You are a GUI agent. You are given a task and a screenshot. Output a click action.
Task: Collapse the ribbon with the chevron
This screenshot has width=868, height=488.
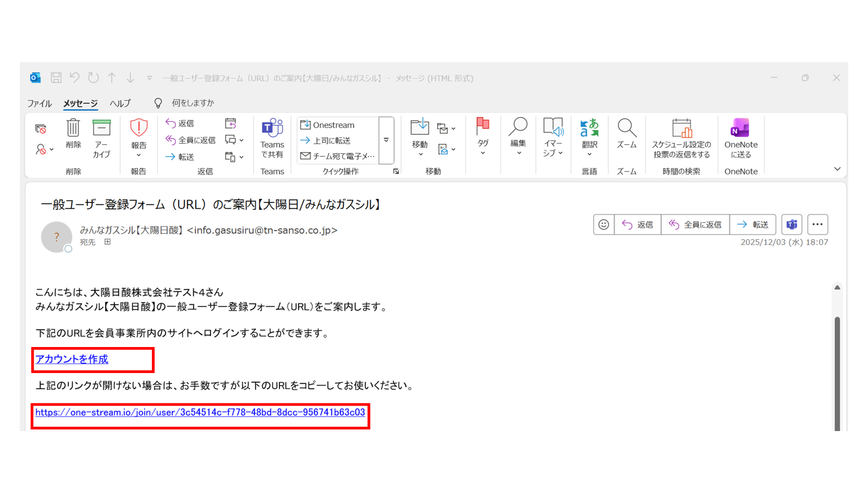(838, 168)
